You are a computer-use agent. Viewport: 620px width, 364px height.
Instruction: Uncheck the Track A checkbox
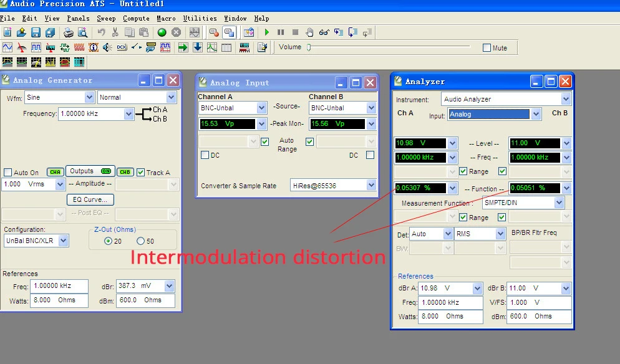point(141,172)
